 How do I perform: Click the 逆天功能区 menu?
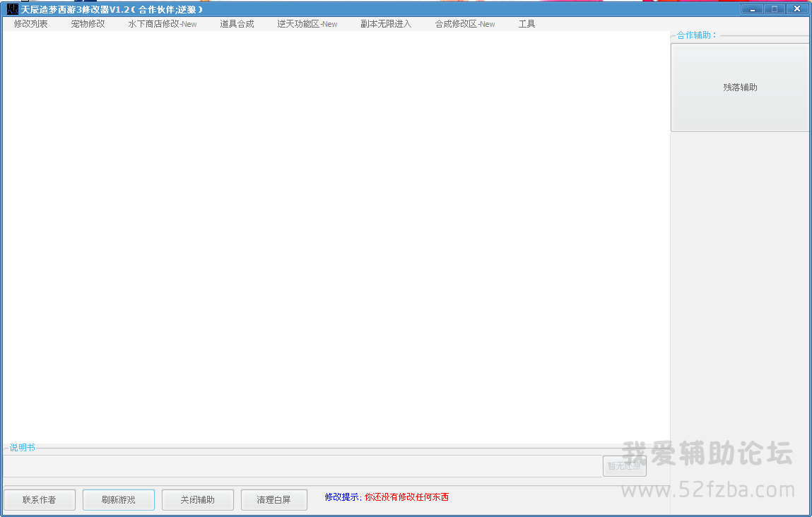307,24
